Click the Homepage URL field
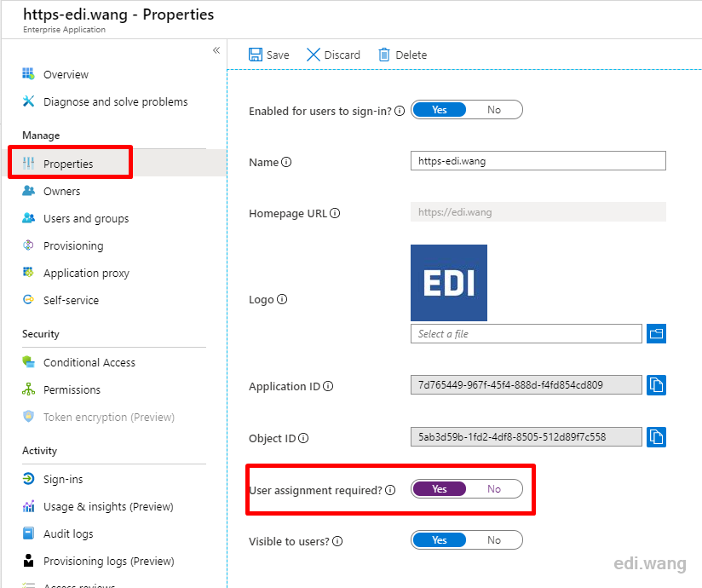The height and width of the screenshot is (588, 702). point(538,212)
